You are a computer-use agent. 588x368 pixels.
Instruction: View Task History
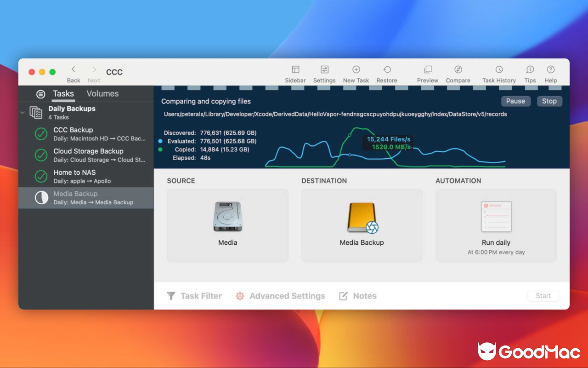(x=498, y=73)
